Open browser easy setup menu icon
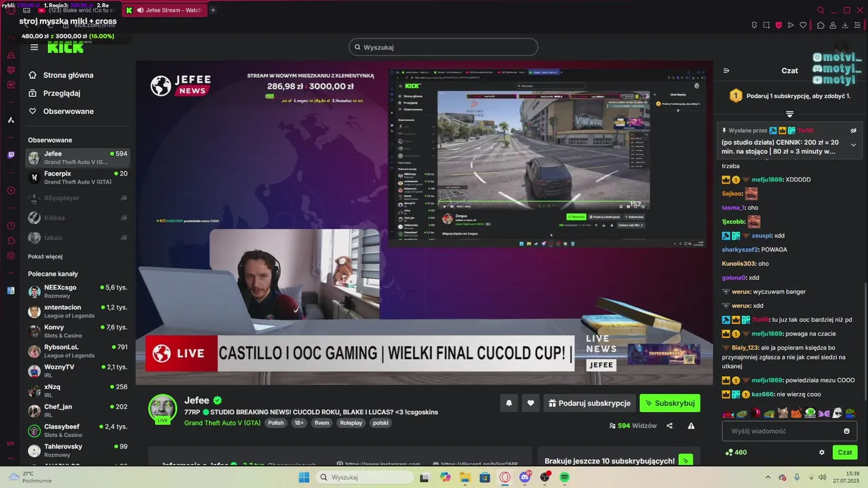Image resolution: width=868 pixels, height=488 pixels. coord(858,25)
